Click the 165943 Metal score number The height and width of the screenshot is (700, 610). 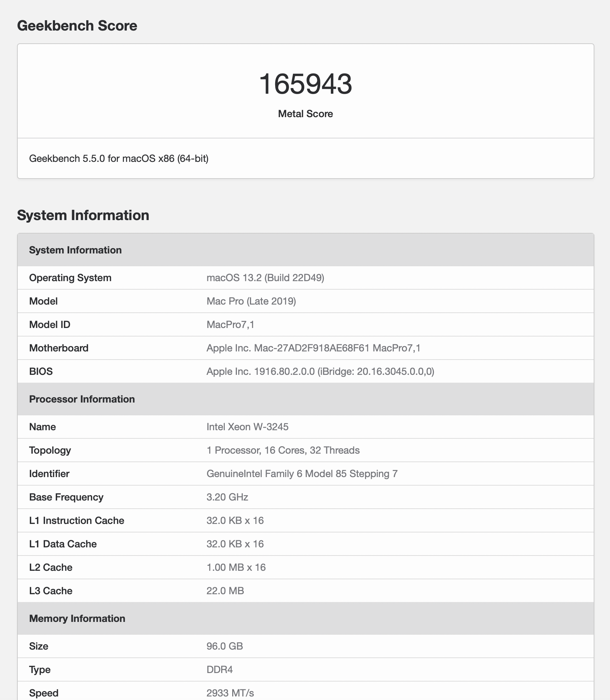305,84
